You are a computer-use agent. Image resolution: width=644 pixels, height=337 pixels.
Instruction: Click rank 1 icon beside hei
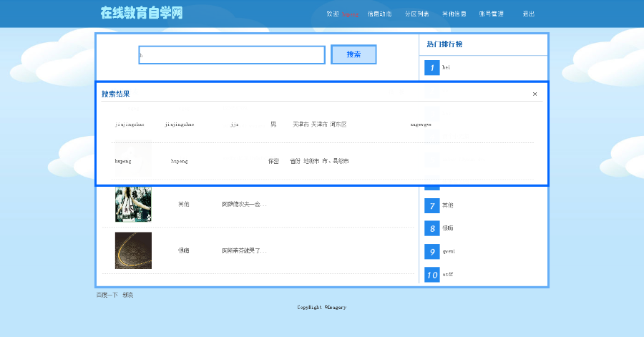pos(432,67)
